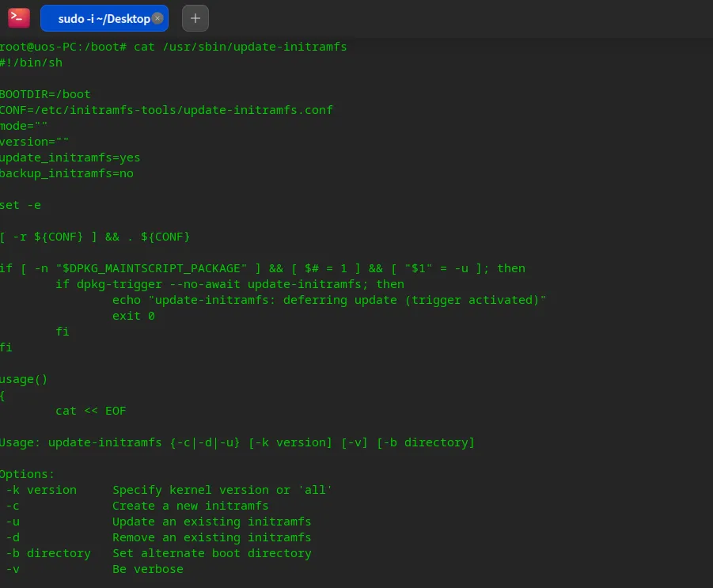The height and width of the screenshot is (588, 713).
Task: Click the backup_initramfs=no line
Action: tap(66, 173)
